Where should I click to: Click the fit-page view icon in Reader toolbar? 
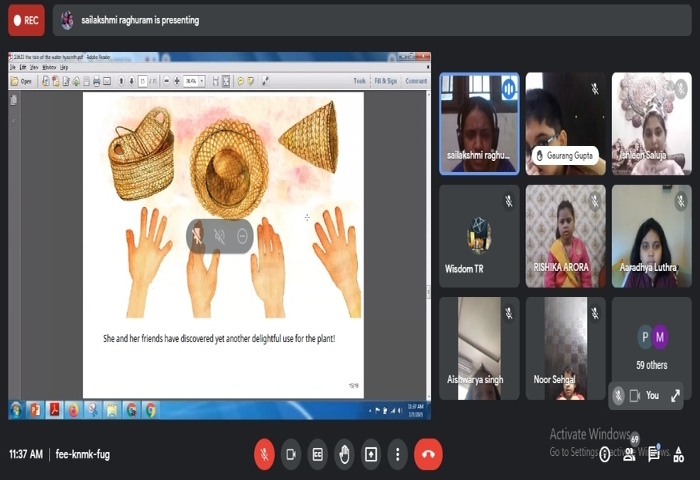point(226,81)
